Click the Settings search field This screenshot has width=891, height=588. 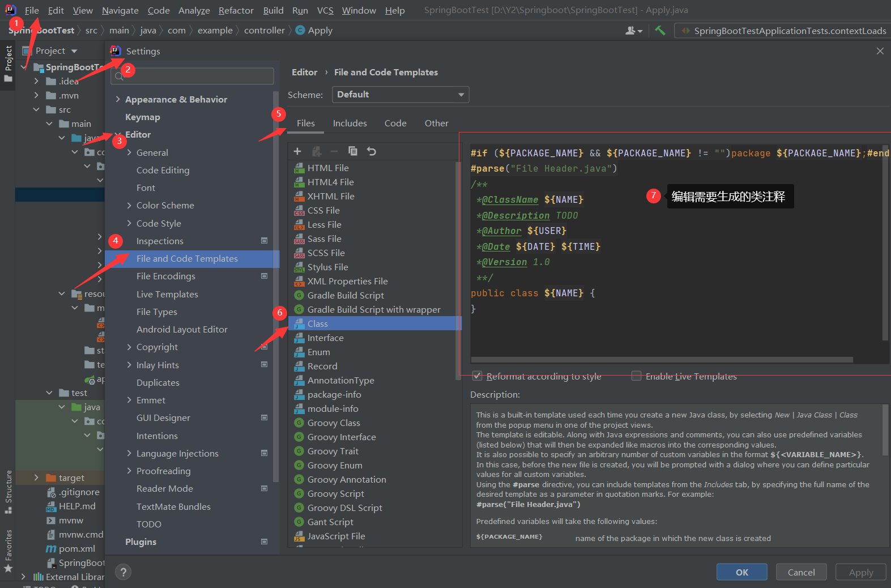click(x=192, y=76)
